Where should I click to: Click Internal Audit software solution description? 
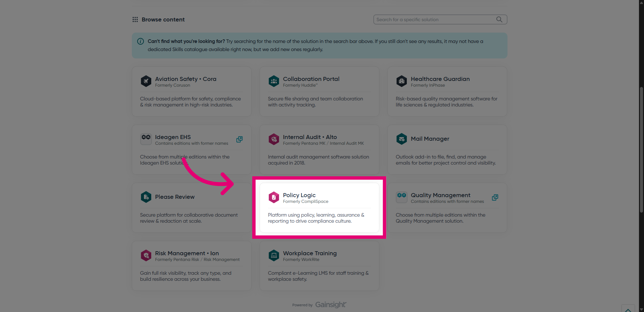click(318, 160)
